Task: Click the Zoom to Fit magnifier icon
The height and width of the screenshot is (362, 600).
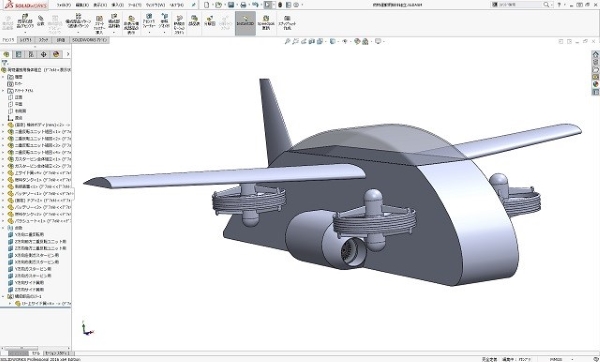Action: [287, 41]
